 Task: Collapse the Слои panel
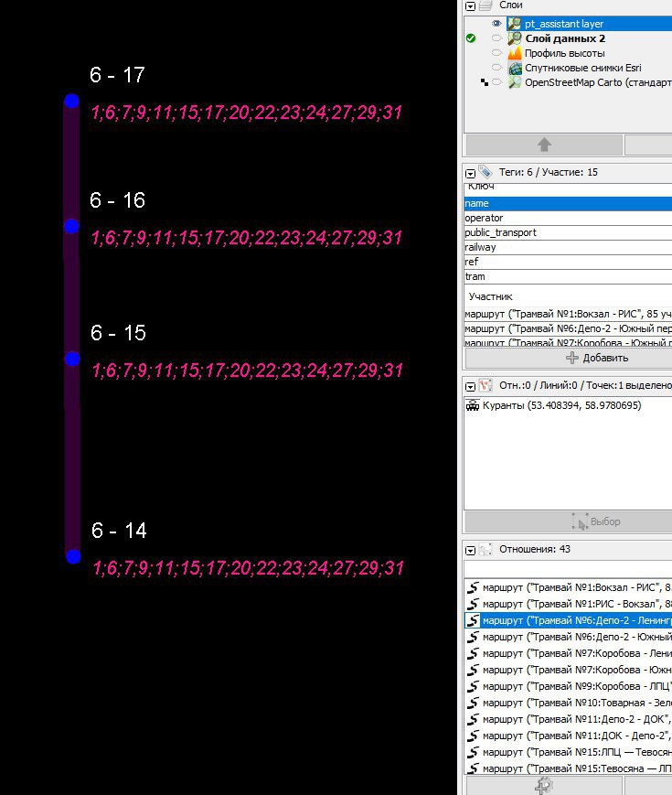(x=471, y=5)
